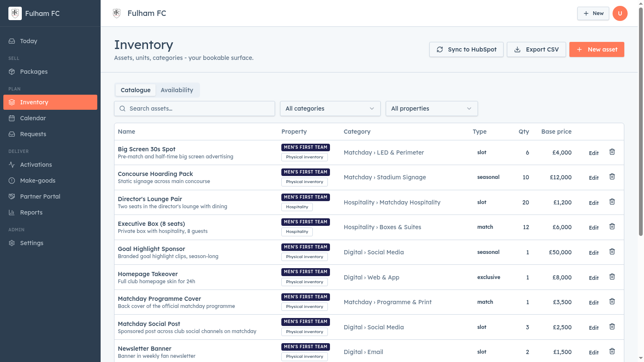Select Inventory in the sidebar
The height and width of the screenshot is (362, 644).
click(x=50, y=102)
